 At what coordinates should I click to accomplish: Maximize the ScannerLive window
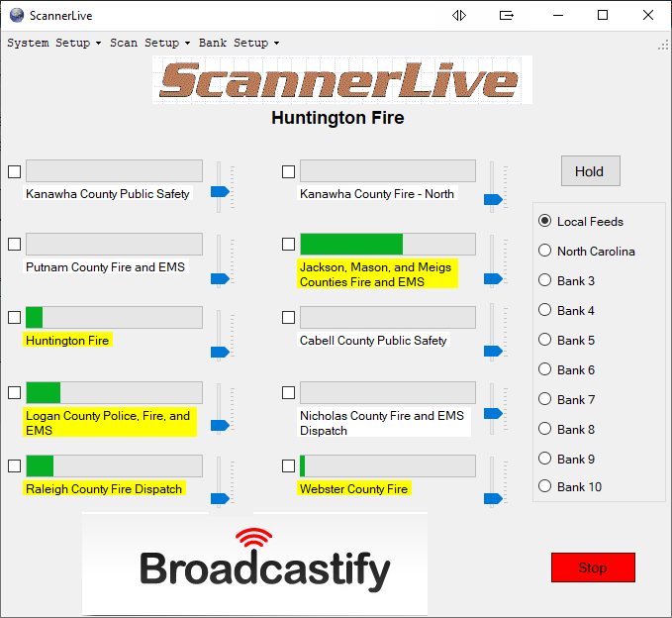click(603, 16)
